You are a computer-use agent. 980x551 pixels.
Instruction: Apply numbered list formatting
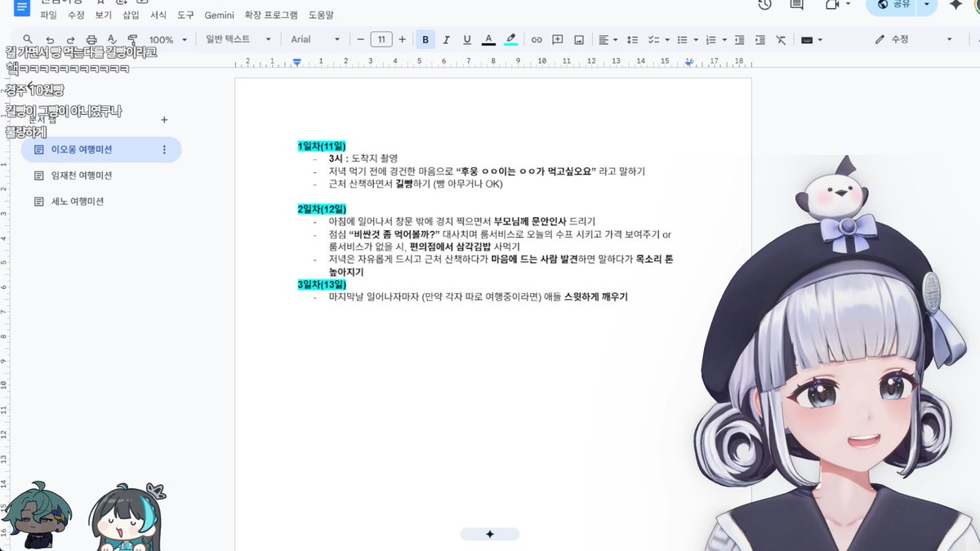[710, 39]
